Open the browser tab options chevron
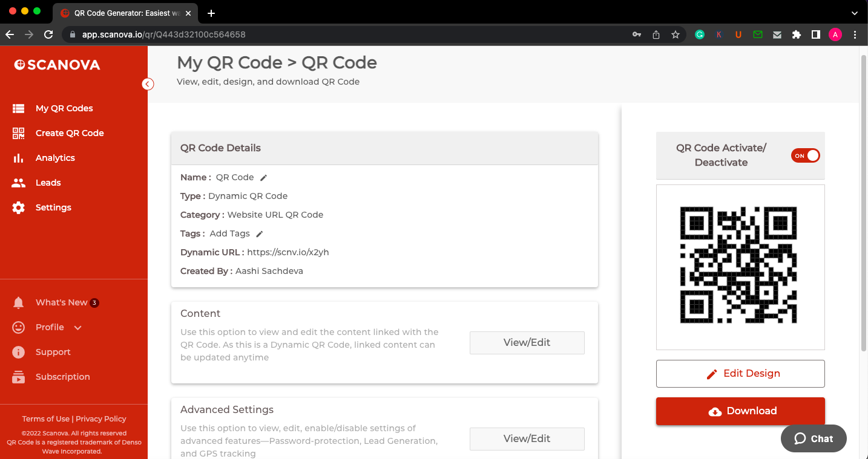The height and width of the screenshot is (459, 868). pyautogui.click(x=855, y=13)
